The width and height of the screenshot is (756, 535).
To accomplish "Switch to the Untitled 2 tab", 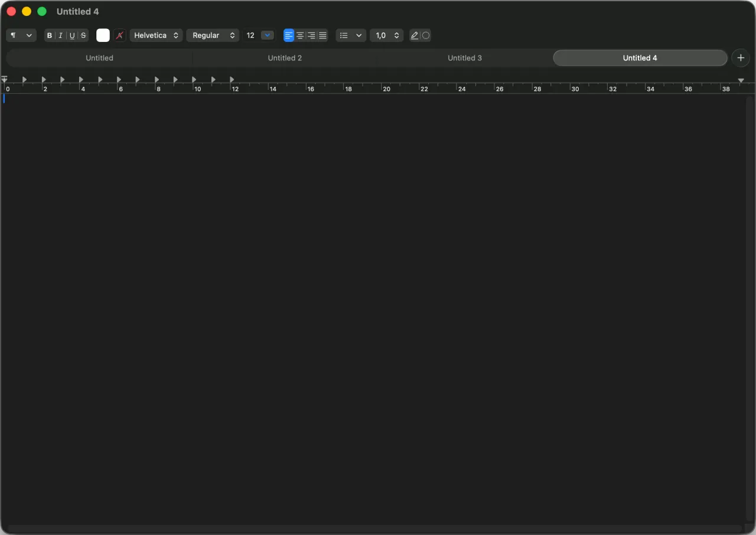I will point(285,58).
